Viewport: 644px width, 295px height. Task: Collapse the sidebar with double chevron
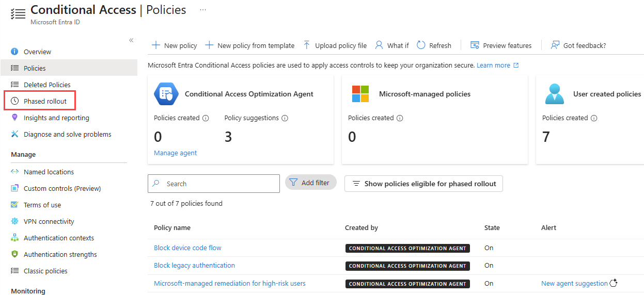pyautogui.click(x=131, y=40)
